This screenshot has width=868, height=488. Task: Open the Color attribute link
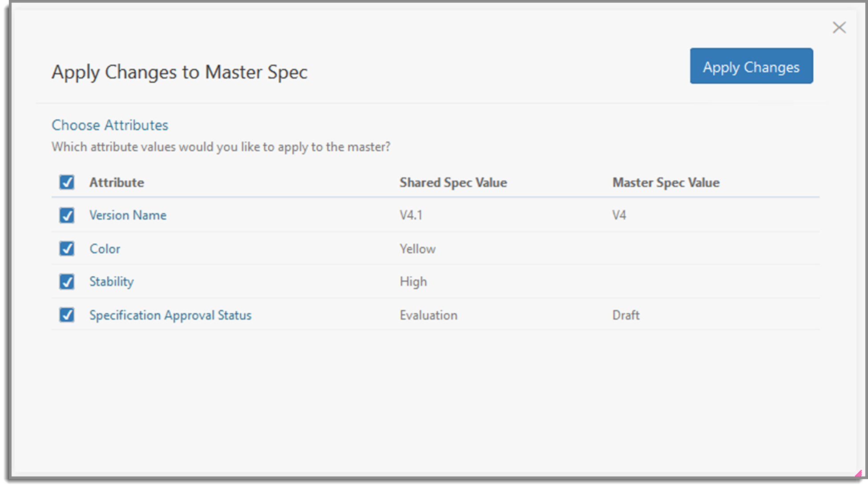pos(105,249)
